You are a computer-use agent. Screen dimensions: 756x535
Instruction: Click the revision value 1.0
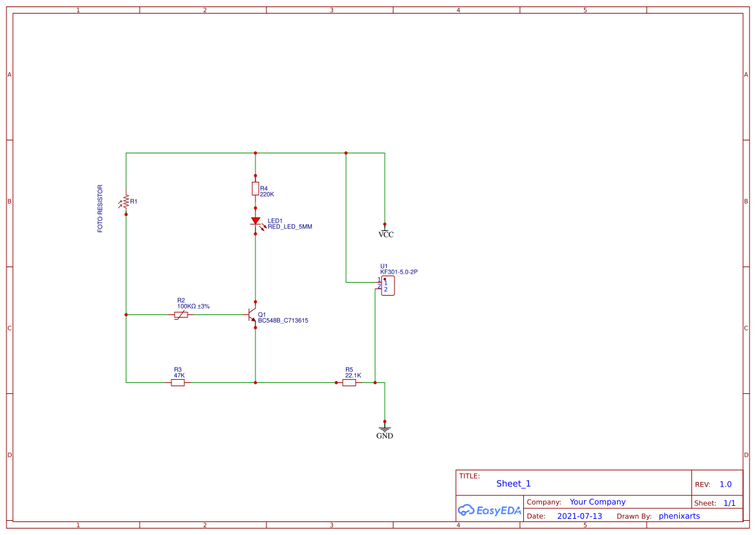[725, 483]
